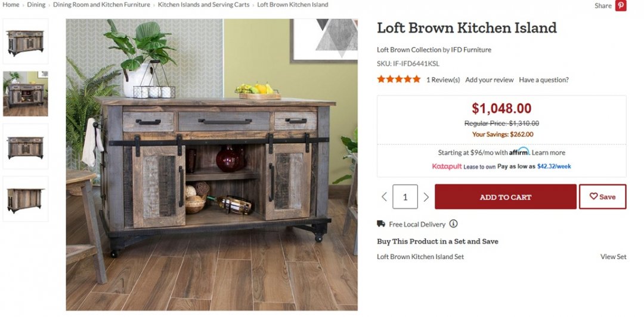
Task: Click View Set link
Action: [x=613, y=257]
